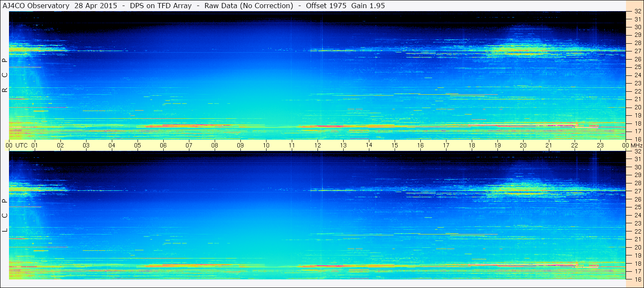Select the 05 hour marker
The height and width of the screenshot is (288, 644).
pos(138,145)
